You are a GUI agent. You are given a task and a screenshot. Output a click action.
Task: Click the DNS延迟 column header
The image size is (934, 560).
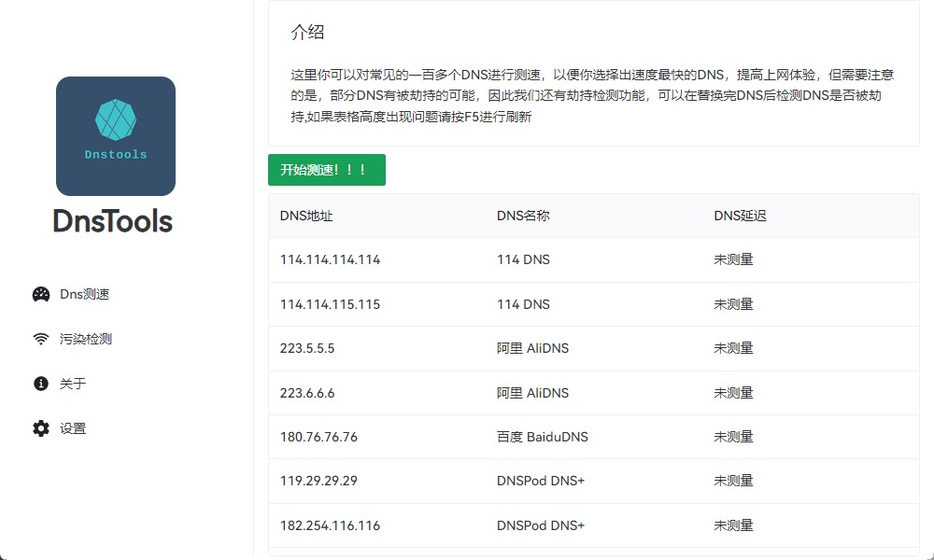pyautogui.click(x=740, y=216)
